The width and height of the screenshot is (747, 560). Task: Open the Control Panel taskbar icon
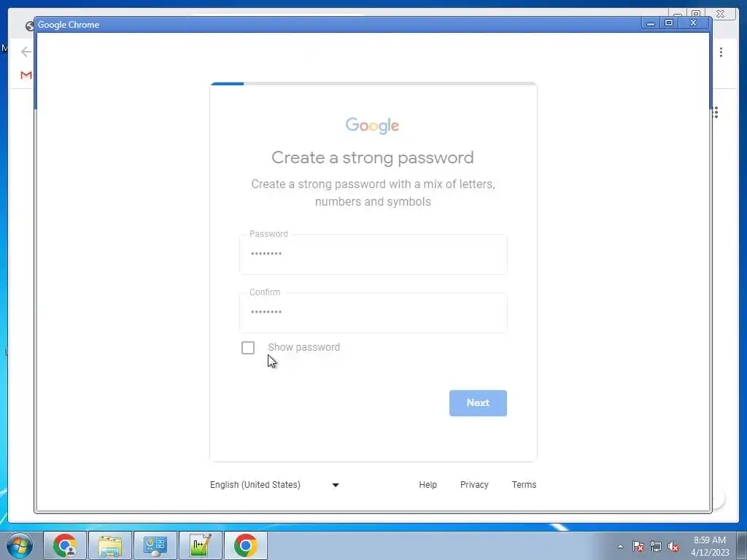coord(155,545)
